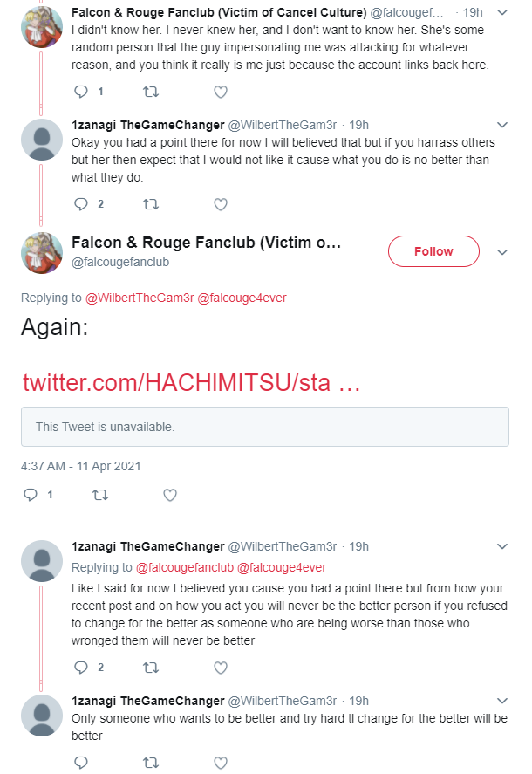Image resolution: width=532 pixels, height=774 pixels.
Task: Open the twitter.com/HACHIMITSU/sta link
Action: coord(191,382)
